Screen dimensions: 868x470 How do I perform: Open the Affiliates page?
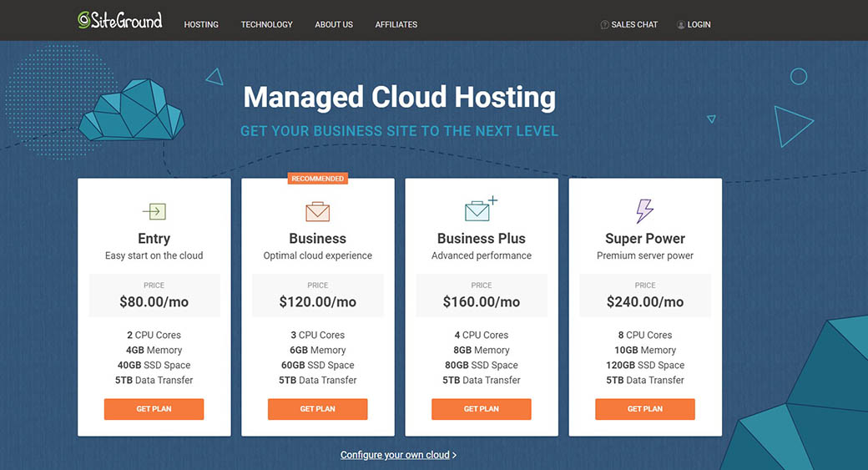pos(396,25)
